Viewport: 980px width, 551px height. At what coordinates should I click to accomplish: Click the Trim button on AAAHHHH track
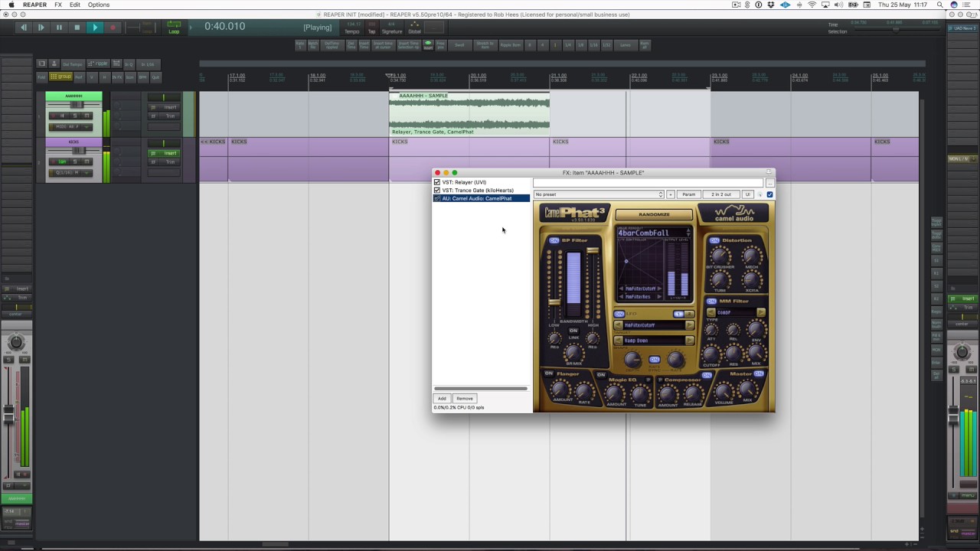[164, 116]
